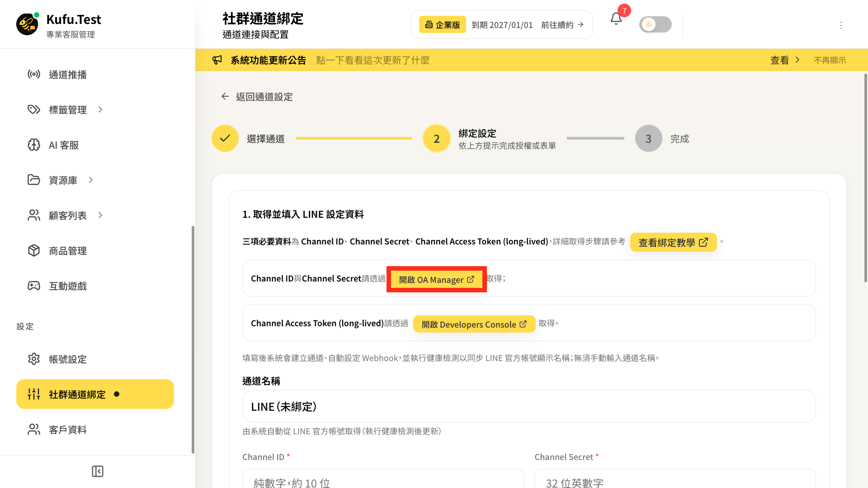Click the sidebar vertical scrollbar

193,339
